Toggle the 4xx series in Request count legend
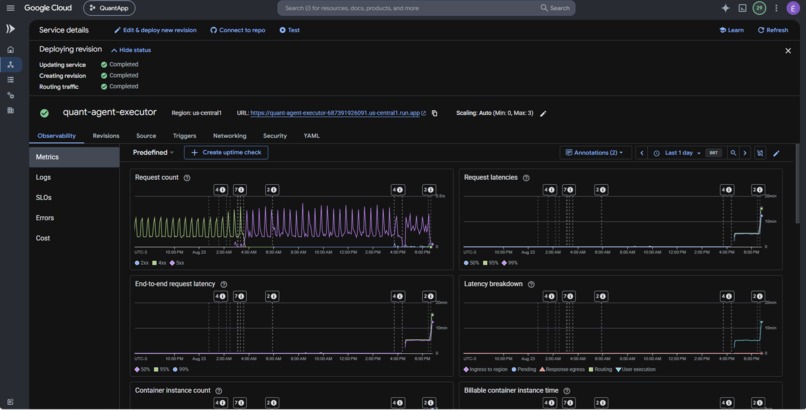 160,263
